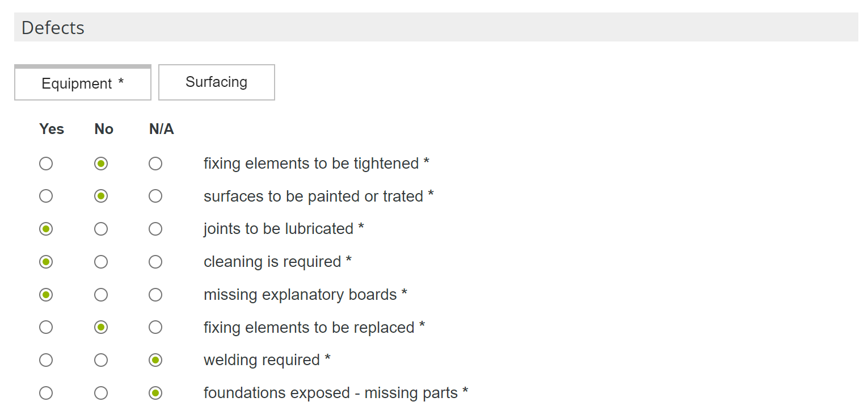
Task: Mark No for missing explanatory boards
Action: click(x=101, y=295)
